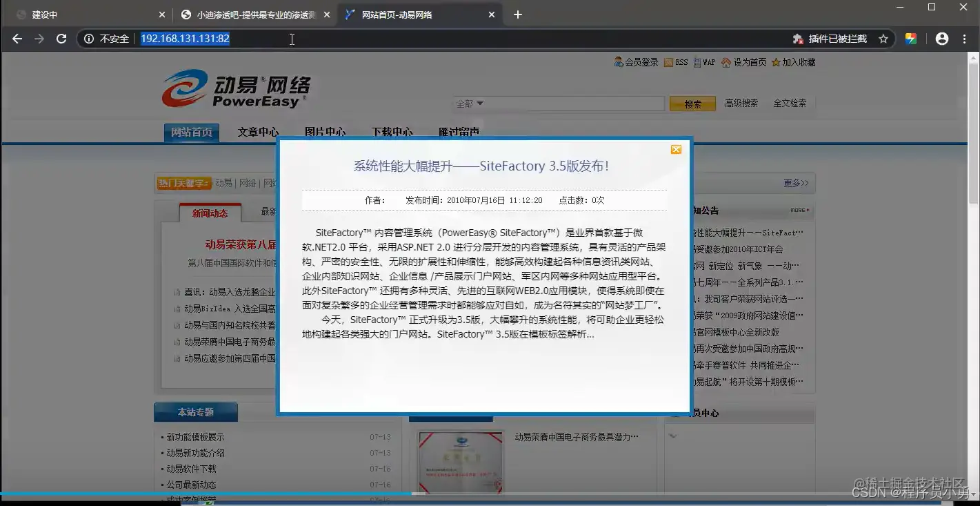Select 网站首页 navigation item
Screen dimensions: 980x506
click(x=192, y=132)
